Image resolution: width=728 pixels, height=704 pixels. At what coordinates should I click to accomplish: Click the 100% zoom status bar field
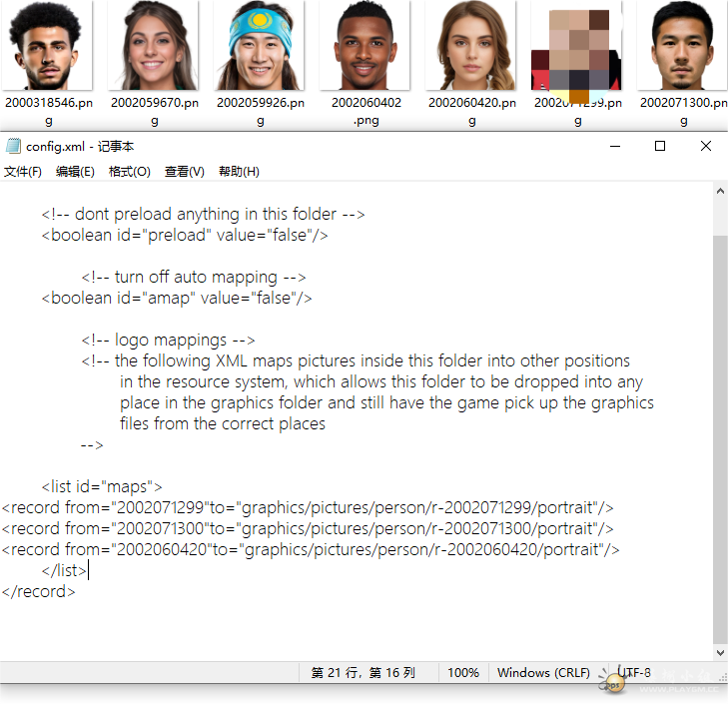click(x=462, y=673)
